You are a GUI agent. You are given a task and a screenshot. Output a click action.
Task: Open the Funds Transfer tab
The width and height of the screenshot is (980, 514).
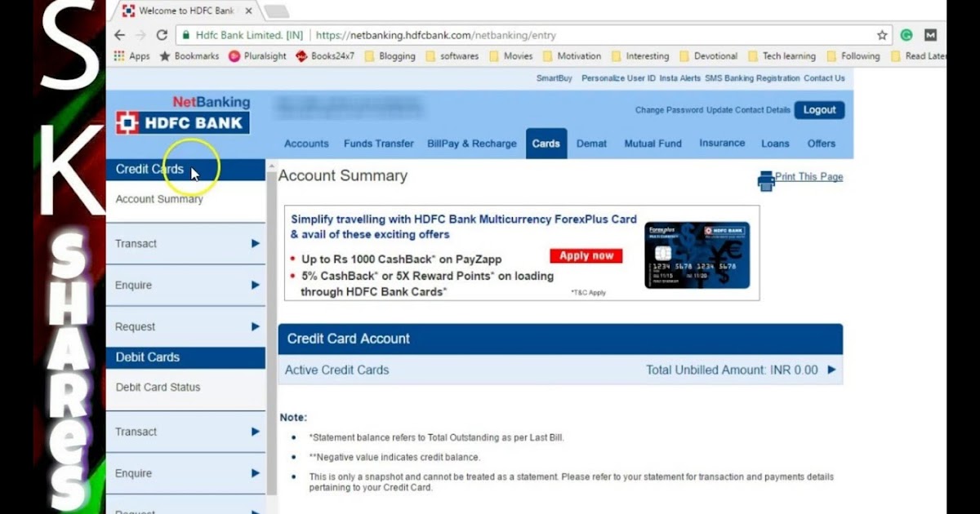(x=379, y=144)
